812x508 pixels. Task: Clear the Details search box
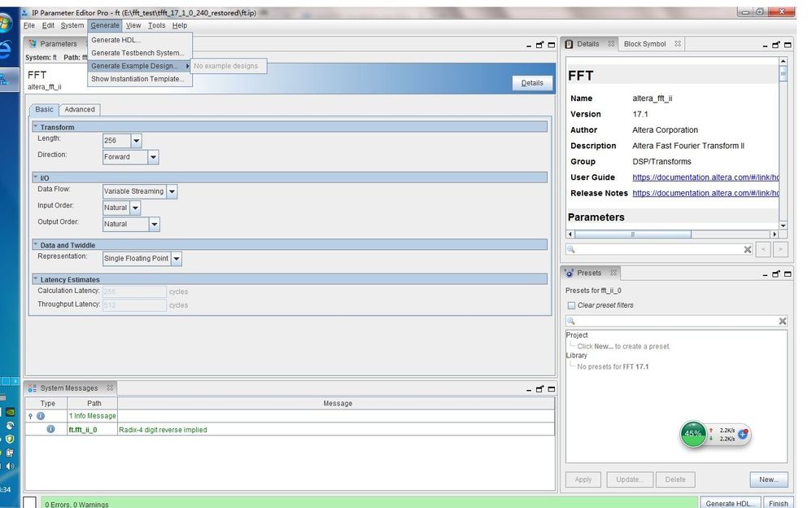click(x=747, y=249)
